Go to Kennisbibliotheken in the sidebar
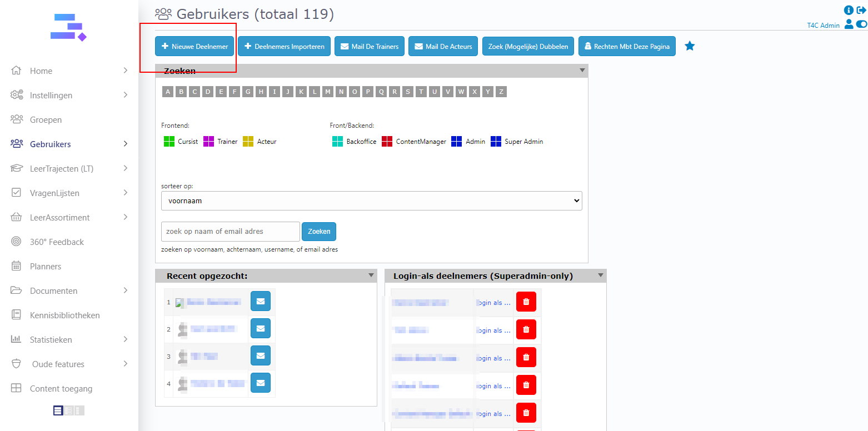Image resolution: width=868 pixels, height=431 pixels. pyautogui.click(x=64, y=315)
